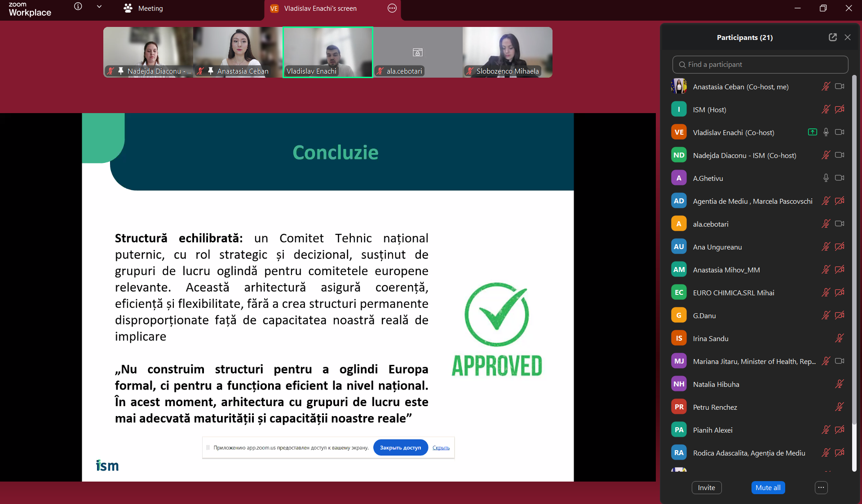The width and height of the screenshot is (862, 504).
Task: Open participants panel more options menu
Action: (821, 488)
